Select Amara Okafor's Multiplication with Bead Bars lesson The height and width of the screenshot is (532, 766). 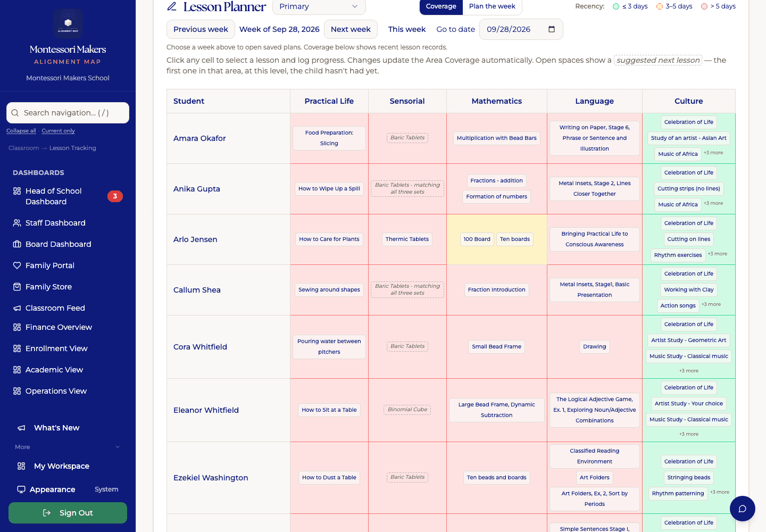[496, 138]
